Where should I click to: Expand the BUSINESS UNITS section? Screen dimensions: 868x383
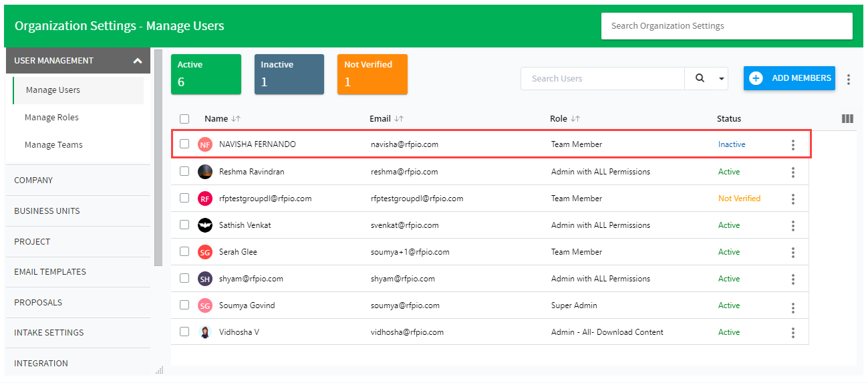coord(78,211)
